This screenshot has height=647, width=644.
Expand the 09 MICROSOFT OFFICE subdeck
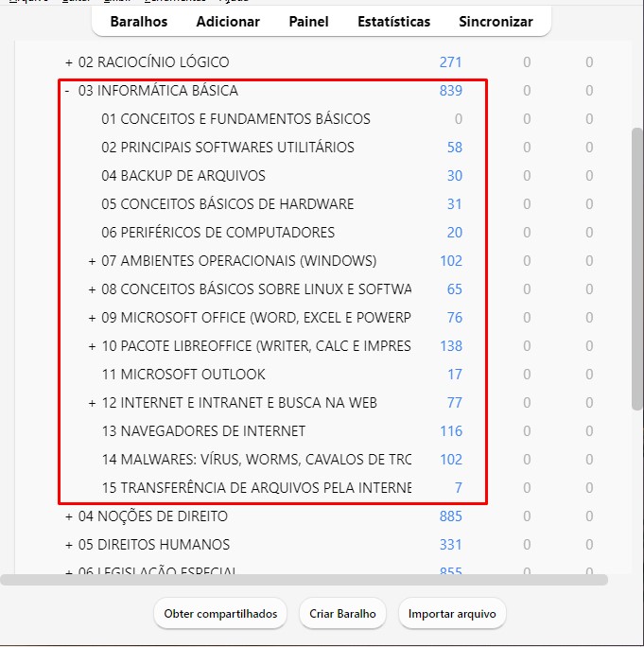click(92, 318)
